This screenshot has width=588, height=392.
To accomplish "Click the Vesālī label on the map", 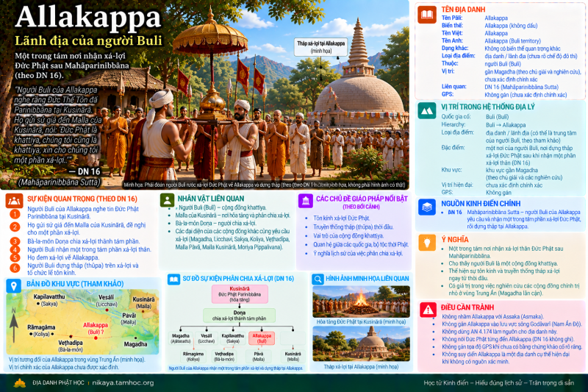I will point(107,301).
